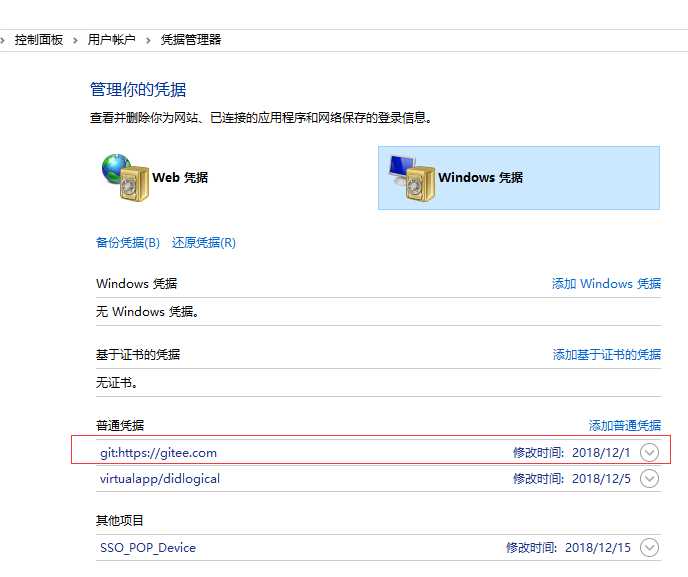Screen dimensions: 688x577
Task: Select the Windows 凭据 tab label
Action: coord(480,177)
